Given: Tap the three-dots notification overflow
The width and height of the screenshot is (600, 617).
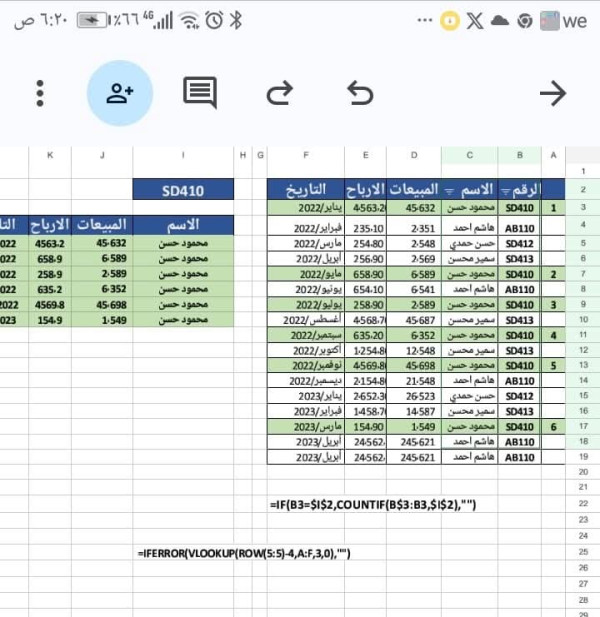Looking at the screenshot, I should [x=425, y=20].
